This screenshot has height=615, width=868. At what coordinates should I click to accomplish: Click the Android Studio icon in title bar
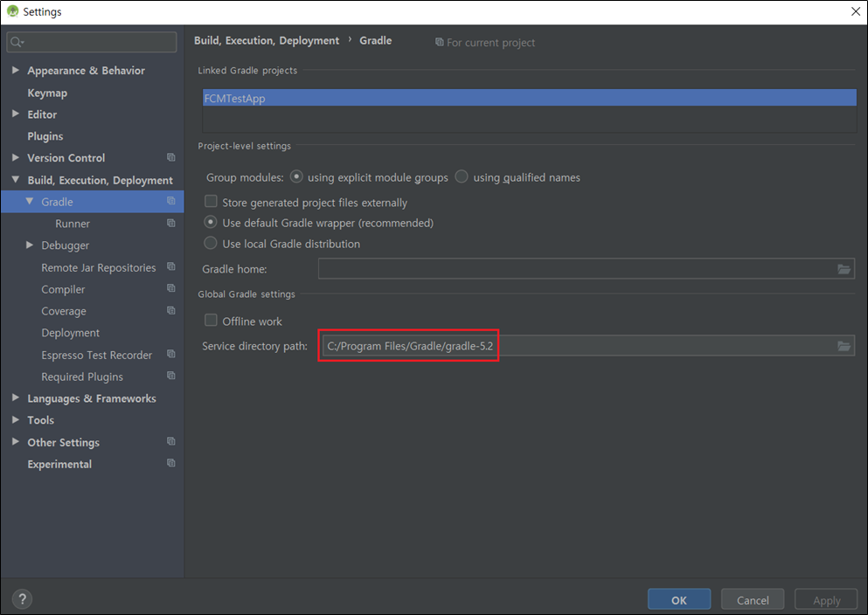12,11
